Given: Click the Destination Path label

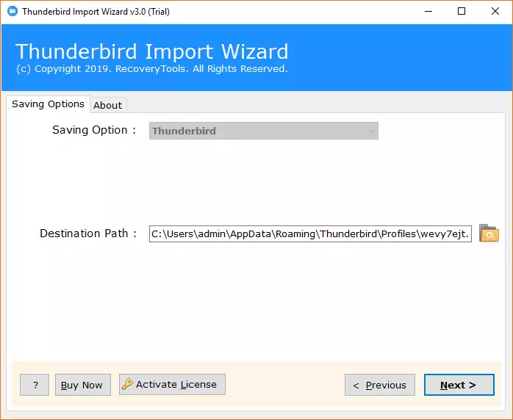Looking at the screenshot, I should click(x=88, y=233).
